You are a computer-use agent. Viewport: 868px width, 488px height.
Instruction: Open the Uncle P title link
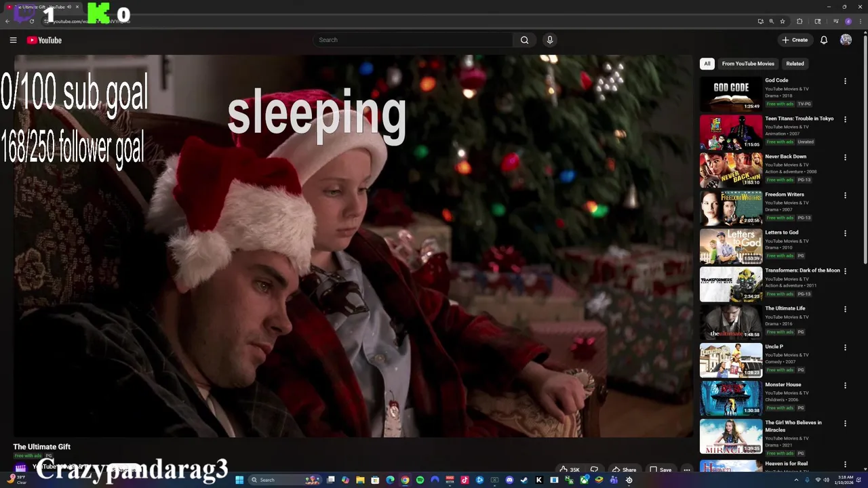(774, 346)
